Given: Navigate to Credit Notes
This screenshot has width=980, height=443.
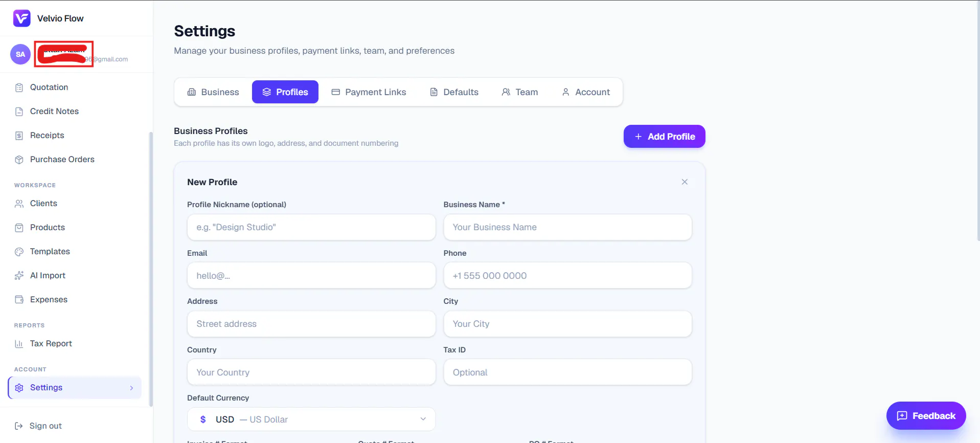Looking at the screenshot, I should pos(75,112).
